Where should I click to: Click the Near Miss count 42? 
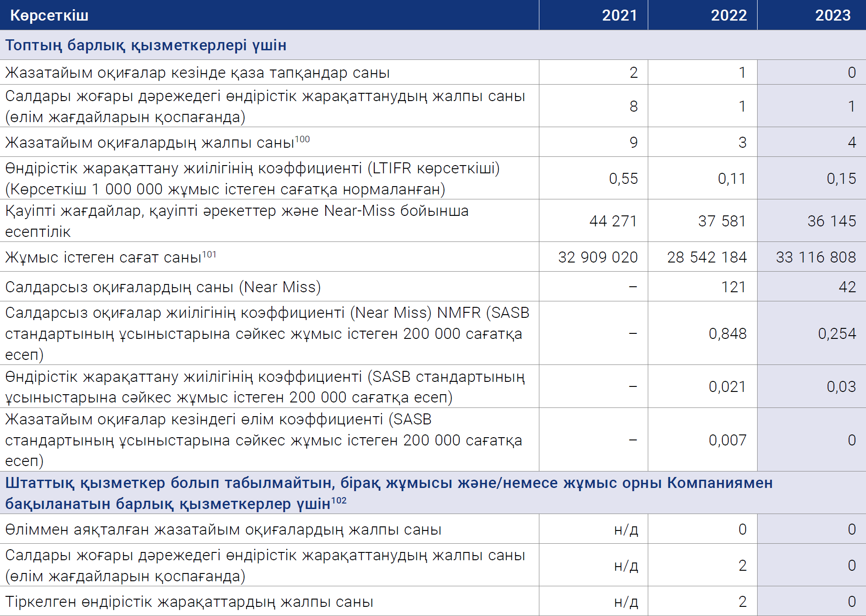847,287
